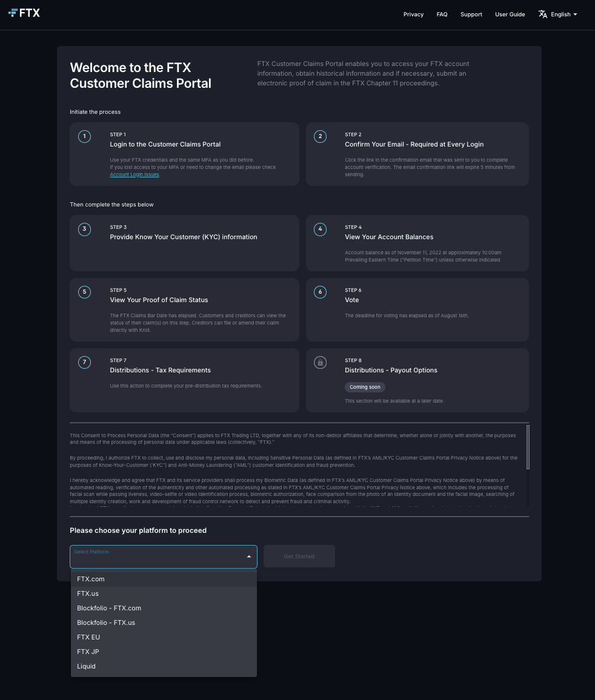Click the FTX logo in header

click(24, 13)
